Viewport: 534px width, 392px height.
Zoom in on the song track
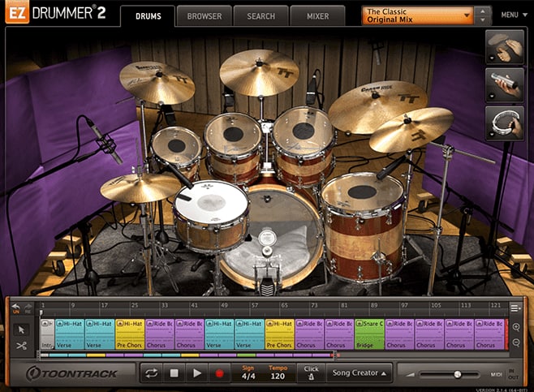[x=516, y=327]
